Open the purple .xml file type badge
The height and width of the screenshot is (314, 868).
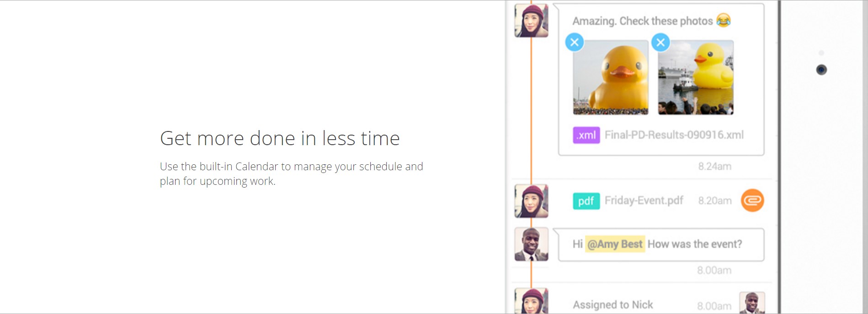(586, 135)
